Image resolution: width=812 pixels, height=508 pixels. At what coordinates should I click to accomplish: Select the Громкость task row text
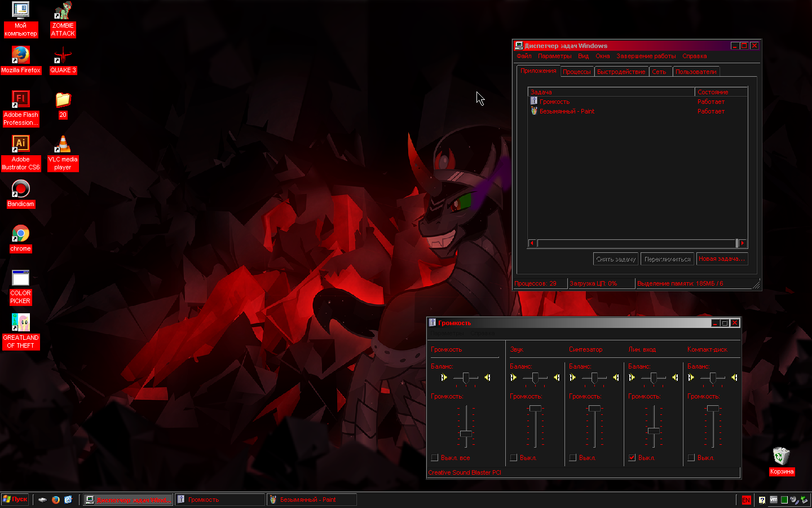[554, 102]
